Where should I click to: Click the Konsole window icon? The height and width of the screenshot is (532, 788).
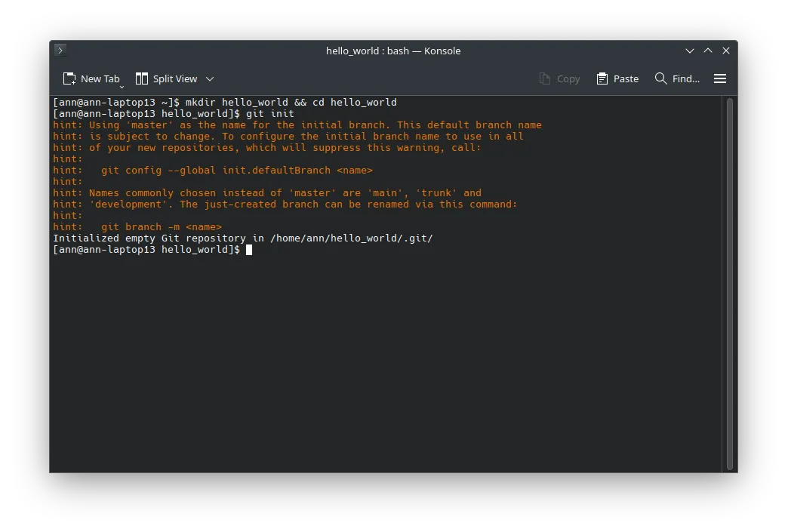click(60, 51)
